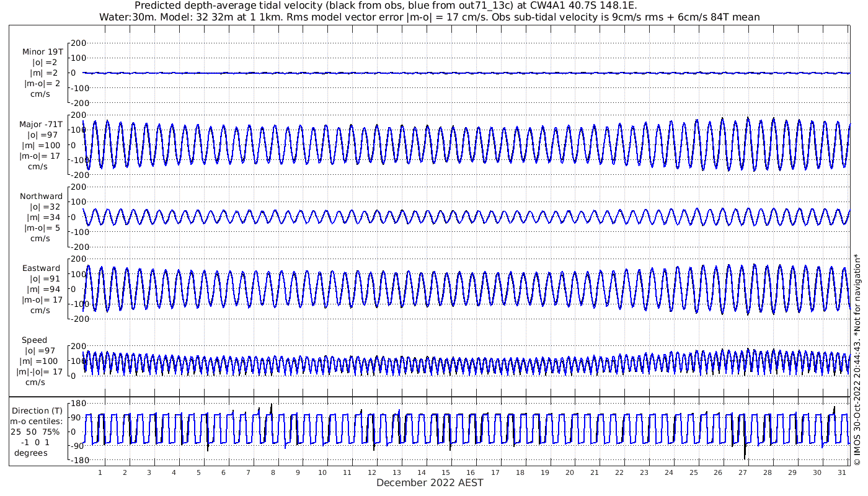The width and height of the screenshot is (868, 496).
Task: Click the subtitle line starting "Water:30m. Model"
Action: pos(430,17)
